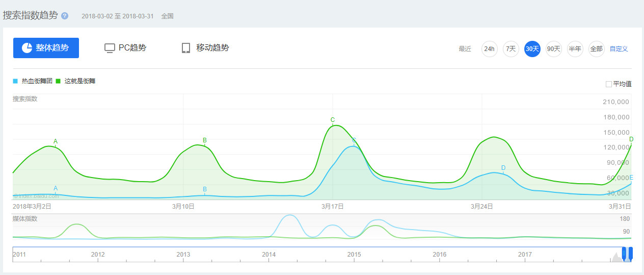644x275 pixels.
Task: Enable the 平均值 checkbox
Action: [608, 84]
